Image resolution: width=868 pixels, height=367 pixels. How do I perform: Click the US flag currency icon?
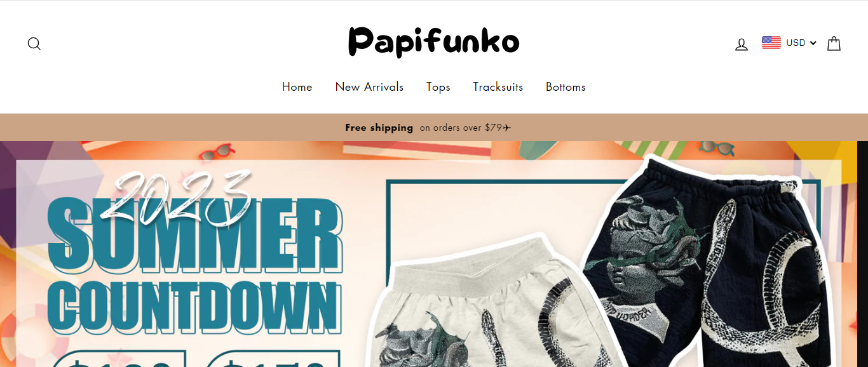[771, 43]
